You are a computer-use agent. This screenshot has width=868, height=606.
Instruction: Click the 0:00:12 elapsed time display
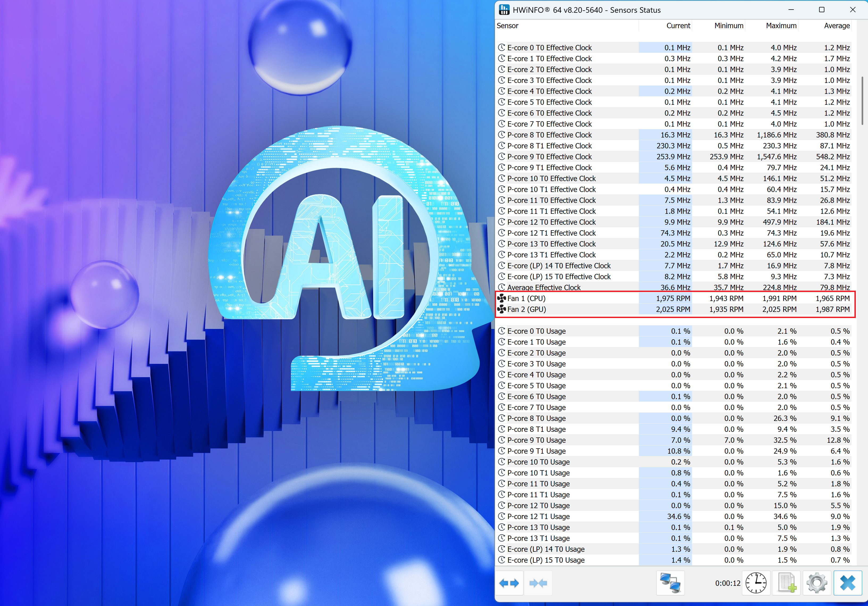point(727,583)
